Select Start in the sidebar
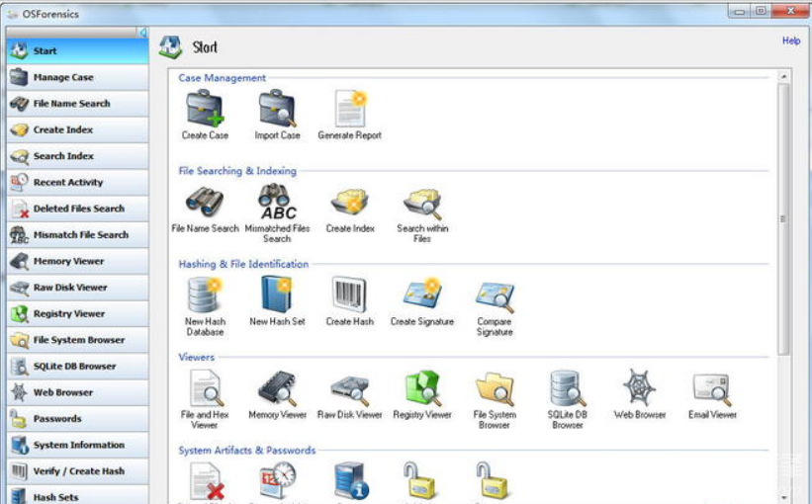Image resolution: width=812 pixels, height=504 pixels. point(78,50)
